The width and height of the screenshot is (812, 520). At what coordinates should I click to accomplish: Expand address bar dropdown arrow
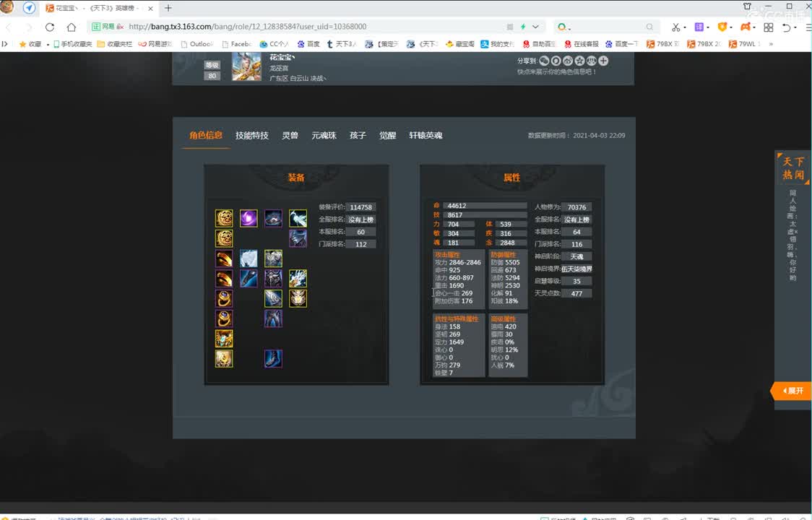pyautogui.click(x=536, y=27)
